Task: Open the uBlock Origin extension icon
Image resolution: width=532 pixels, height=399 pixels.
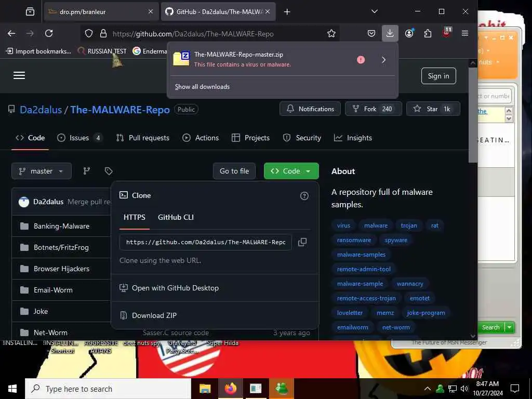Action: (x=446, y=33)
